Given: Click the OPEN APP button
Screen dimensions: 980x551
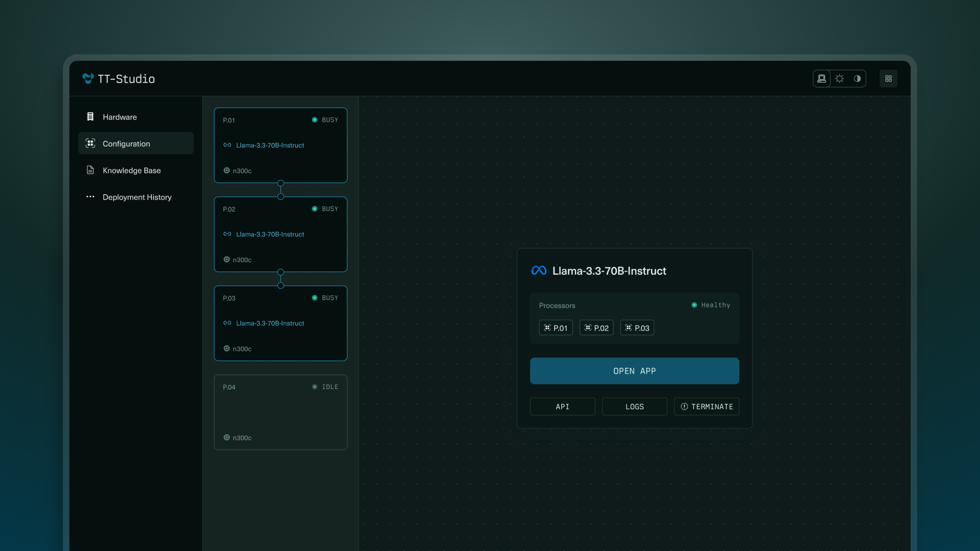Looking at the screenshot, I should (634, 371).
